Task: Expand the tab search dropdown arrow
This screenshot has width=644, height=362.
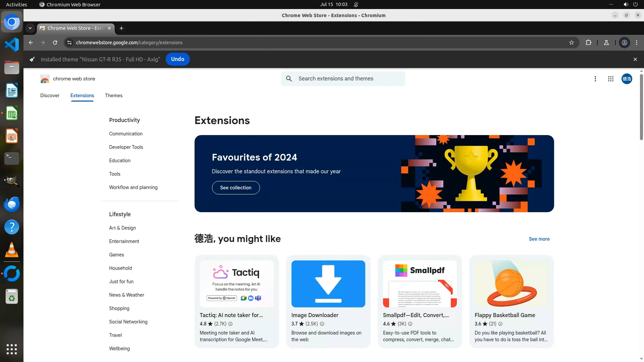Action: 30,28
